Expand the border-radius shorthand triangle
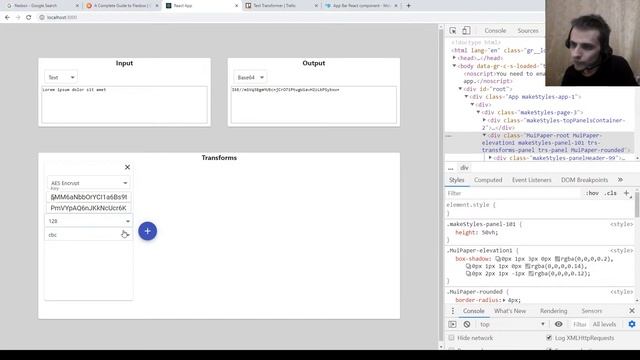 click(504, 300)
